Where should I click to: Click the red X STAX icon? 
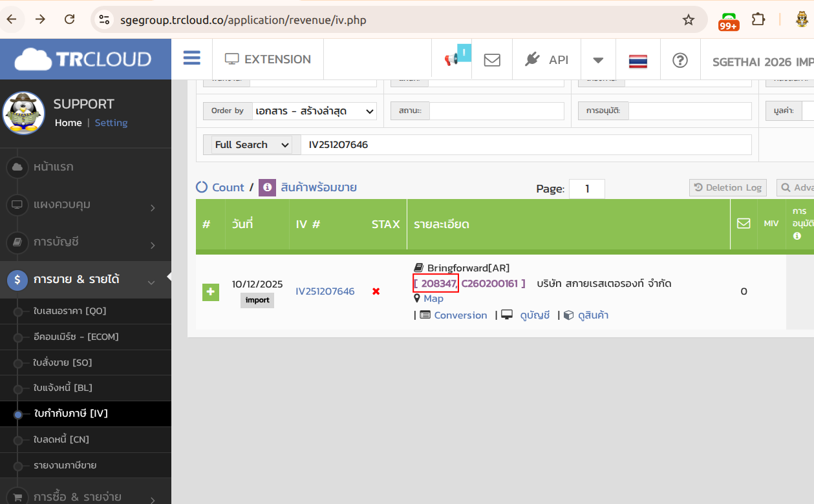coord(376,291)
